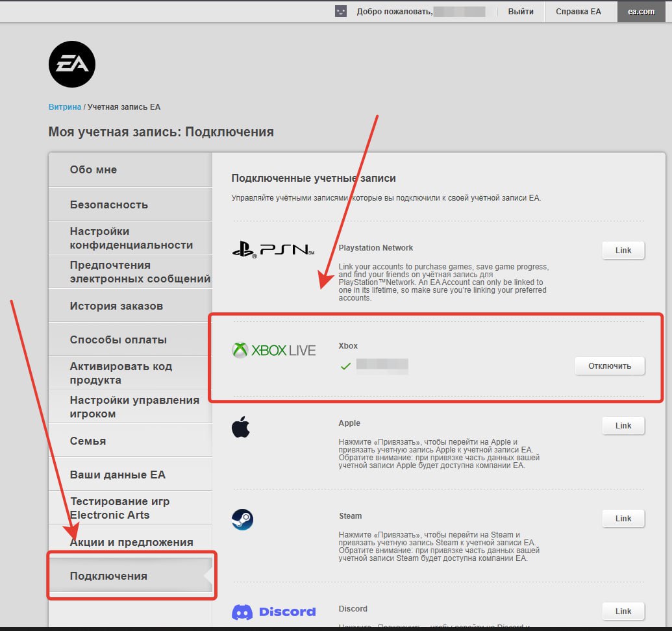
Task: Open Ваши данные EA
Action: pyautogui.click(x=131, y=475)
